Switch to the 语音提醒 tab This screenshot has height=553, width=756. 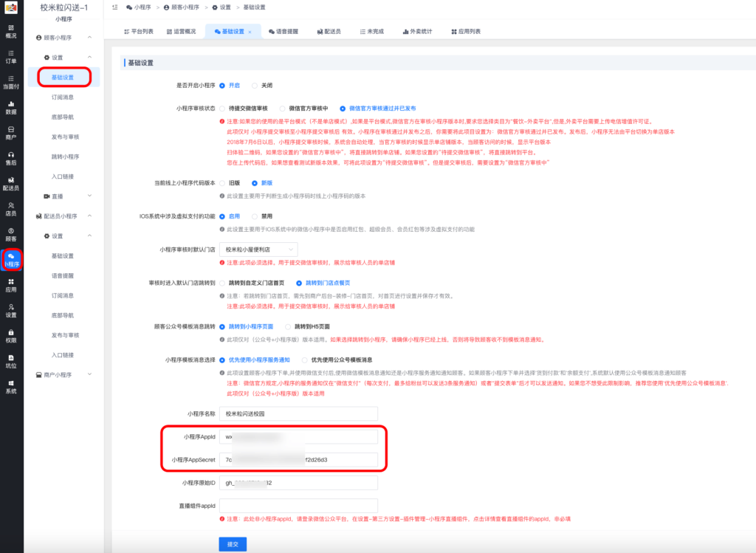[x=282, y=32]
